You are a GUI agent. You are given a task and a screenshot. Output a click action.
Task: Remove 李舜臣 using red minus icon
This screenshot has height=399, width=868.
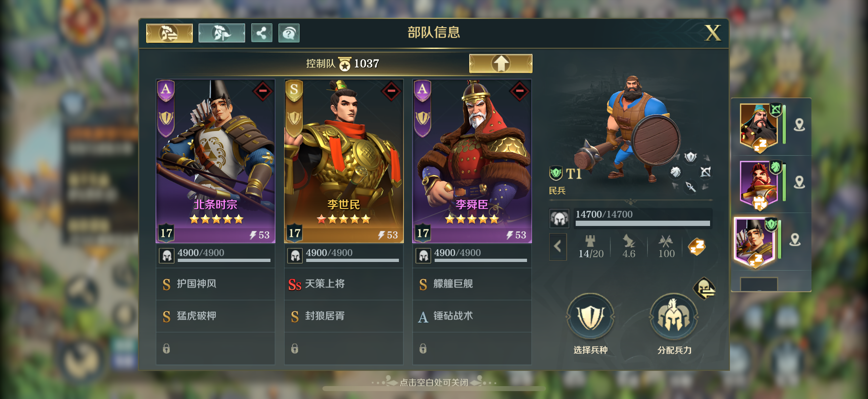520,91
